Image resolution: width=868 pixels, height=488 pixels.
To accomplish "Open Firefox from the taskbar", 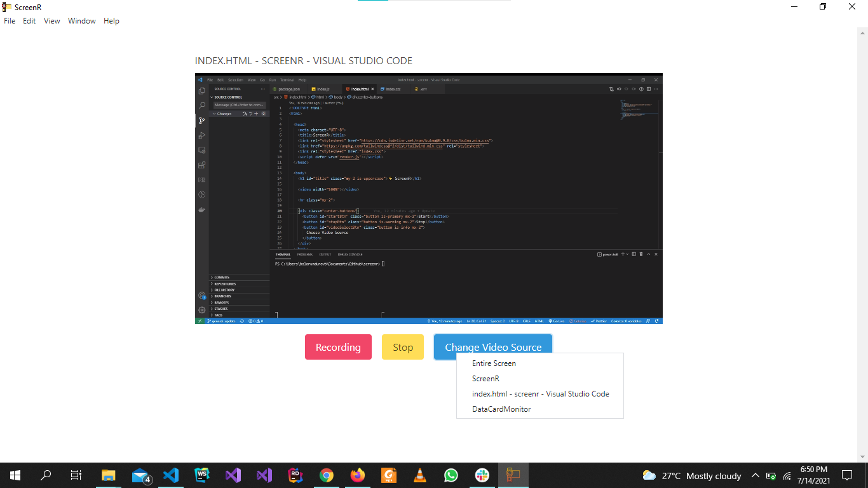I will tap(358, 475).
